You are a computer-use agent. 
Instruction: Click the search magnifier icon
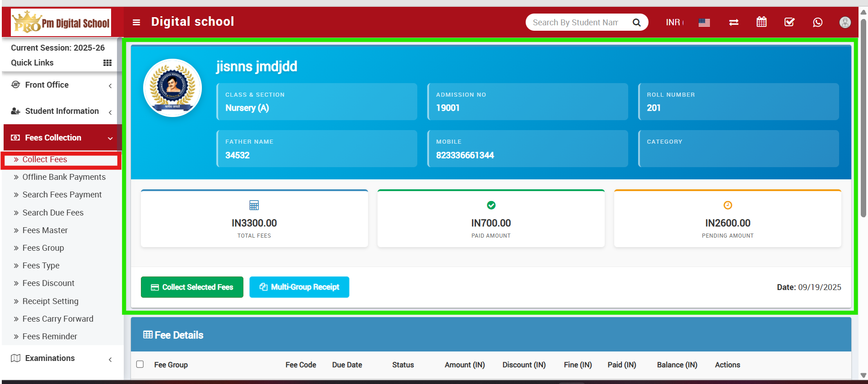click(x=636, y=23)
